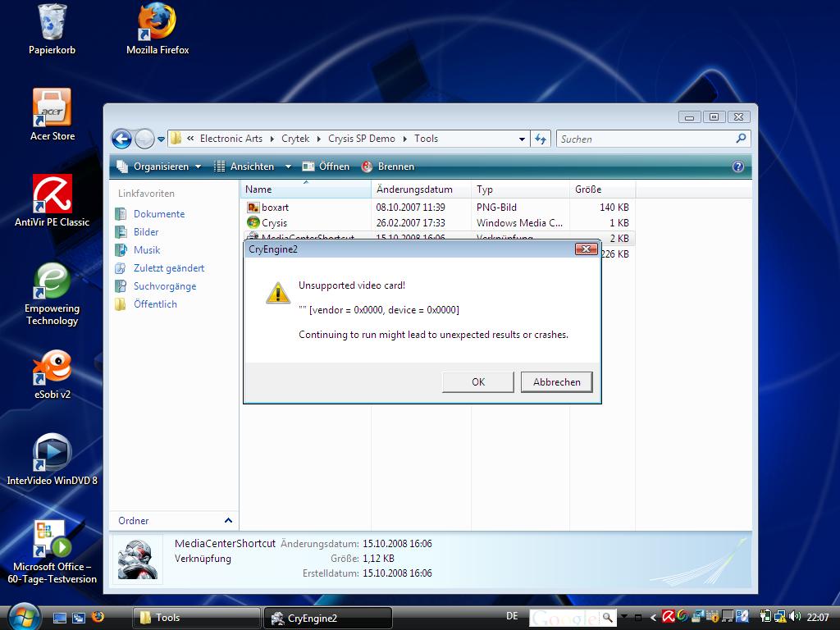The width and height of the screenshot is (840, 630).
Task: Launch the Mozilla Firefox desktop shortcut
Action: click(157, 30)
